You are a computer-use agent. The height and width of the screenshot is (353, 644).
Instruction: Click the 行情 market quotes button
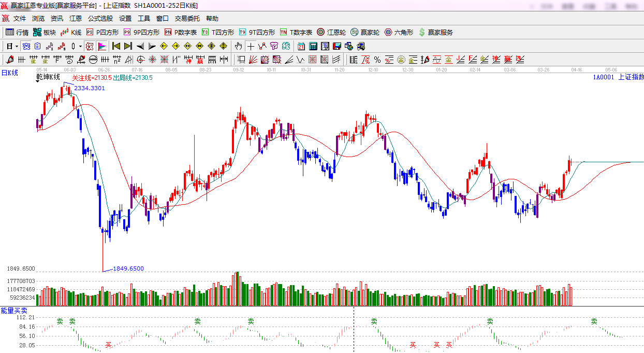click(17, 32)
